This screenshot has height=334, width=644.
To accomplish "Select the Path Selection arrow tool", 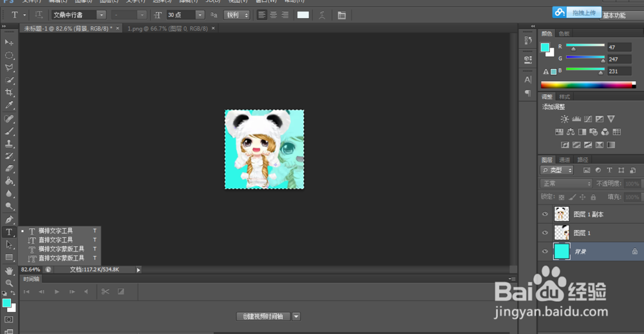I will (x=9, y=244).
